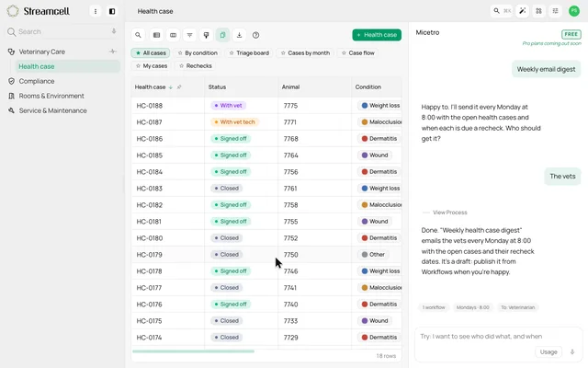Expand View Process in chat
588x368 pixels.
pos(449,213)
